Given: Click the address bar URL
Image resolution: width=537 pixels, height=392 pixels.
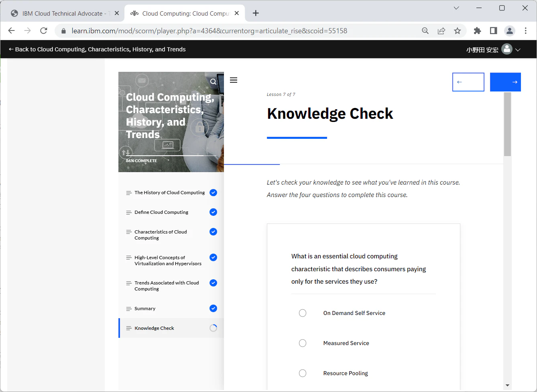Looking at the screenshot, I should click(x=209, y=31).
